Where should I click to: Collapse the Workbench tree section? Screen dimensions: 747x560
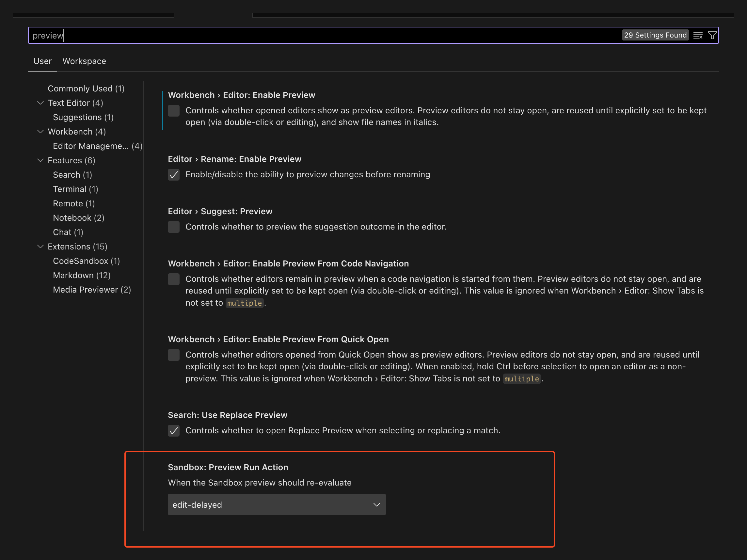[x=40, y=131]
